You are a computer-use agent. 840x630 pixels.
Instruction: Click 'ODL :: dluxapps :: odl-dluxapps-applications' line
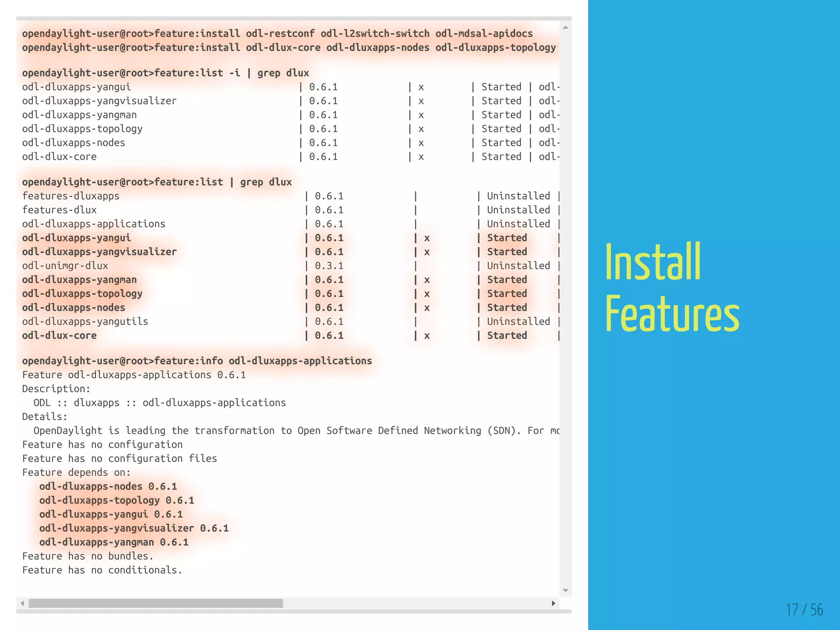(x=160, y=403)
